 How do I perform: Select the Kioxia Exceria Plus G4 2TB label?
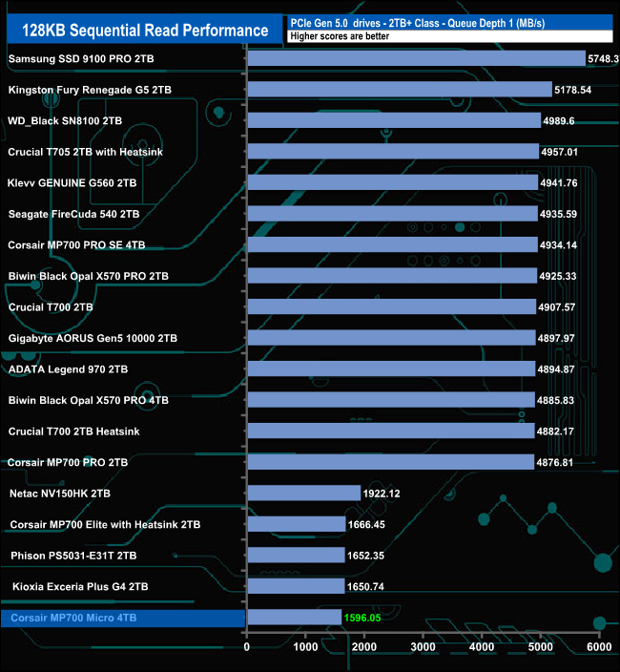click(x=80, y=586)
